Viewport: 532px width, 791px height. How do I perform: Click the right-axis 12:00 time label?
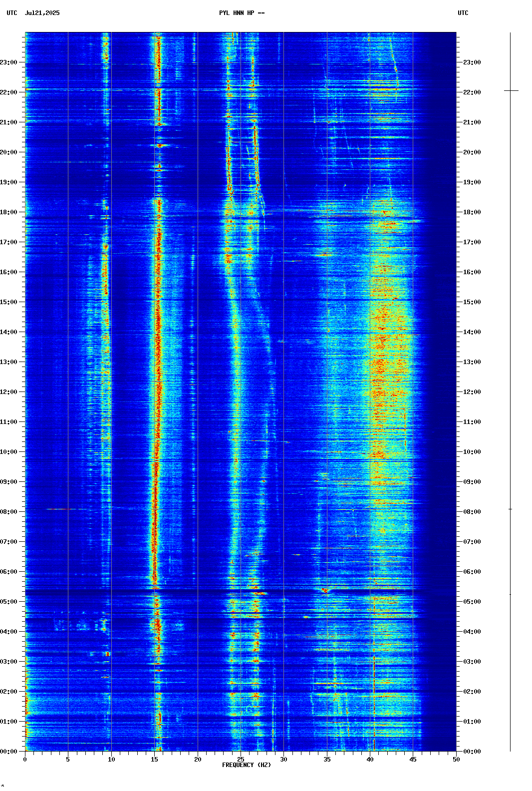tap(472, 392)
